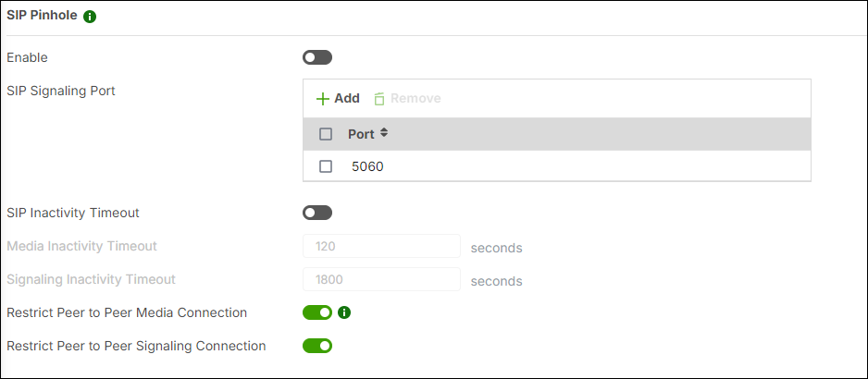
Task: Select the 5060 port row text
Action: [x=367, y=166]
